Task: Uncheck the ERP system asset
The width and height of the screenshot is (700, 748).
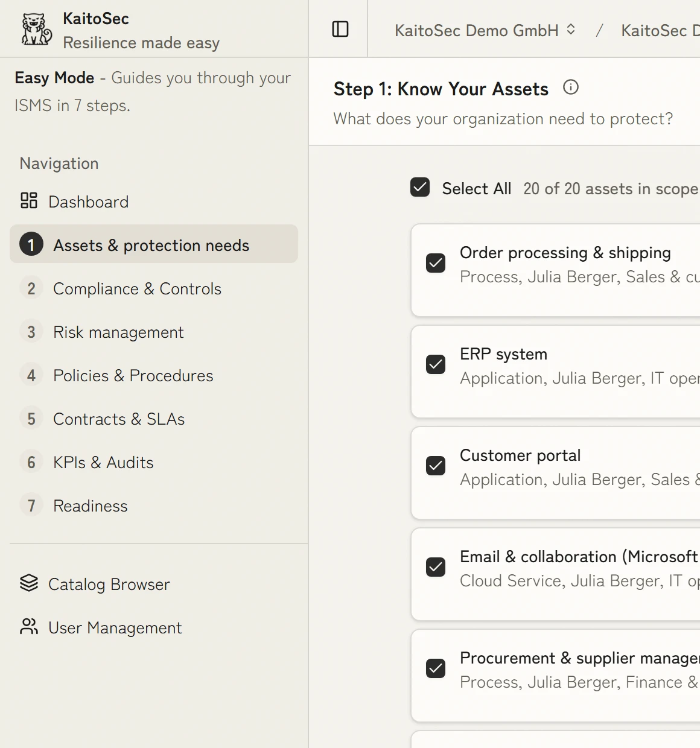Action: 436,364
